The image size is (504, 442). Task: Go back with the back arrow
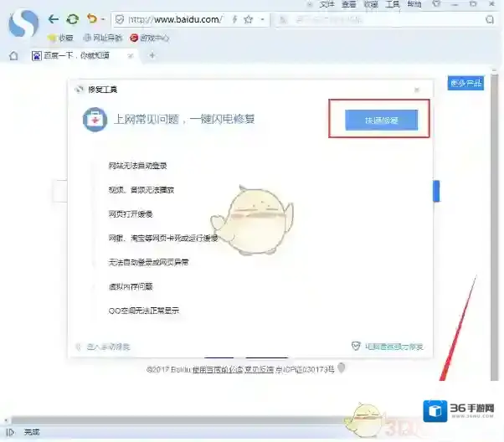54,19
